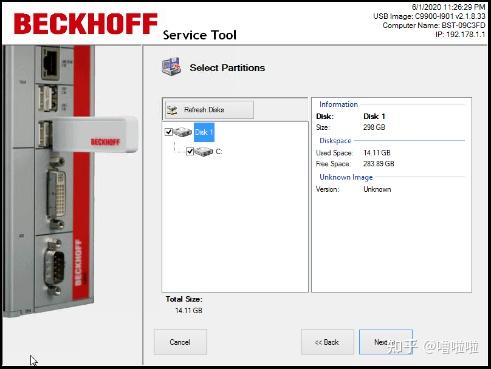Click the 'Information' section label
This screenshot has height=369, width=491.
(338, 104)
